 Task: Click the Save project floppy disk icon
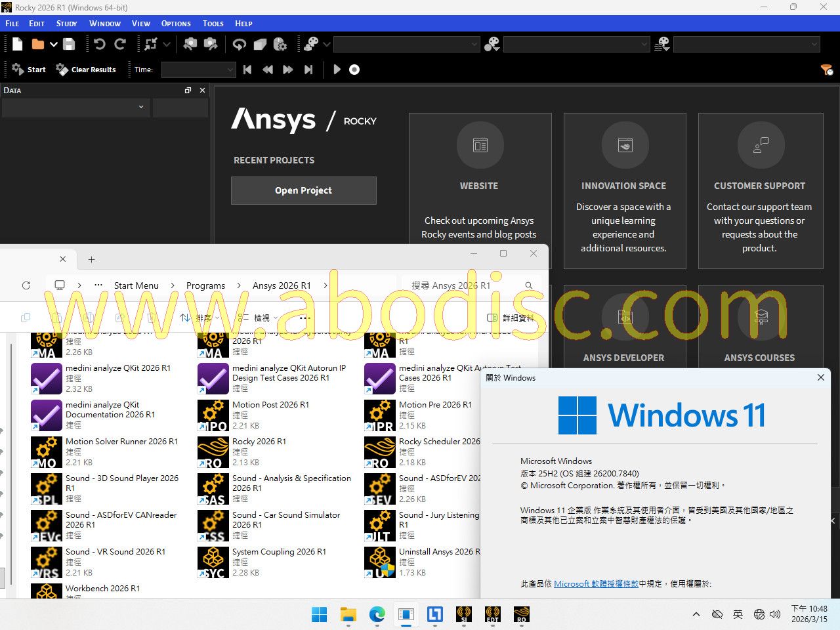tap(69, 44)
